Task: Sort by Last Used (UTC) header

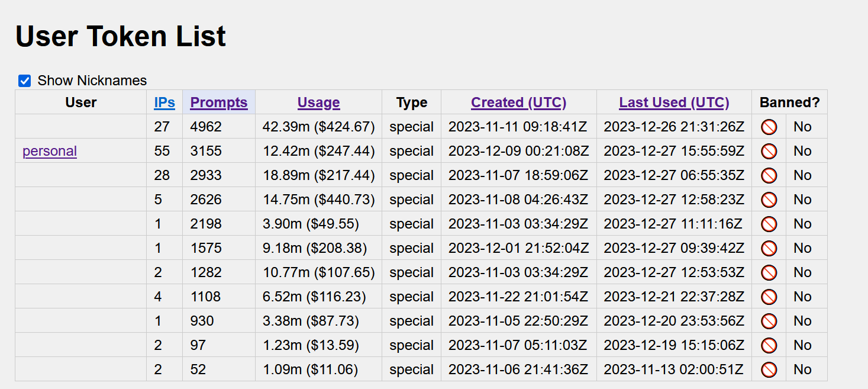Action: pyautogui.click(x=674, y=102)
